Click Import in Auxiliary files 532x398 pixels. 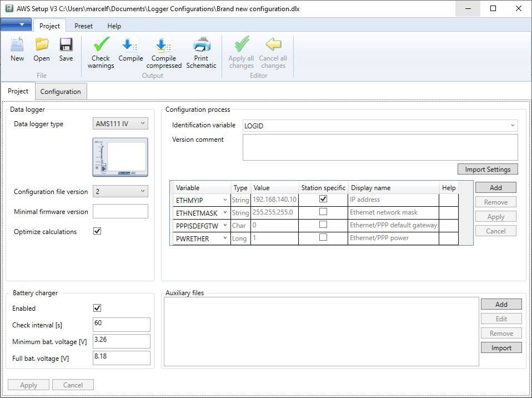coord(501,348)
